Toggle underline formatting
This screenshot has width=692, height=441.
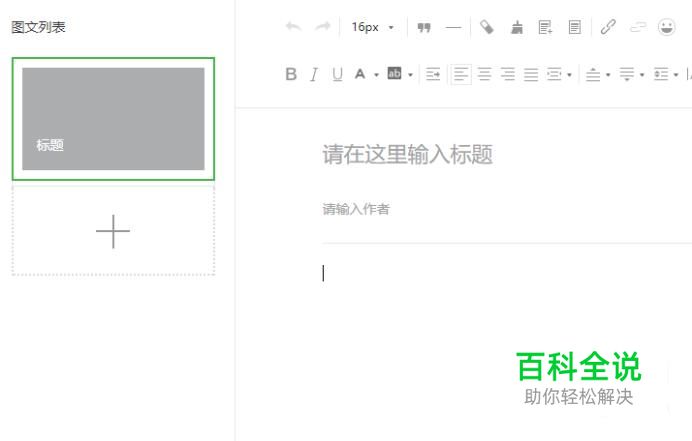pyautogui.click(x=338, y=74)
